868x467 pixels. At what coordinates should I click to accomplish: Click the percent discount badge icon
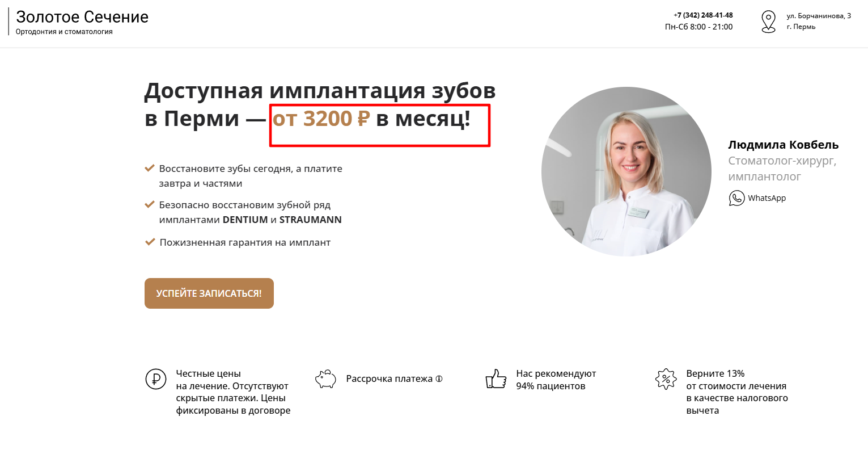pyautogui.click(x=666, y=378)
